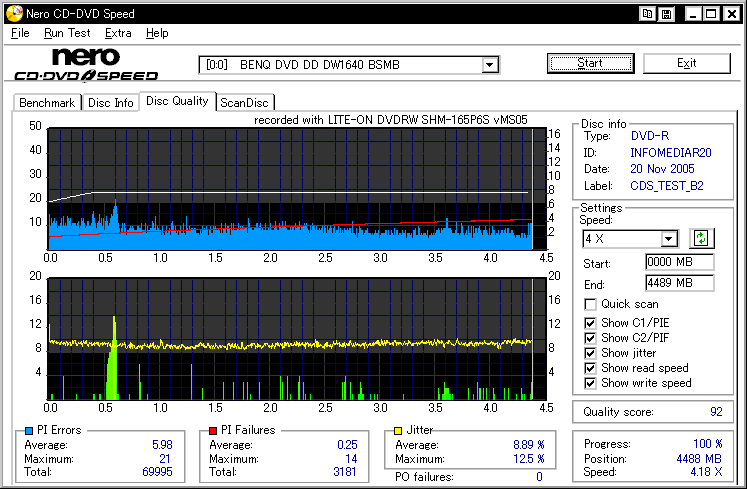This screenshot has width=747, height=489.
Task: Click the copy-to-clipboard icon in title bar
Action: [648, 14]
